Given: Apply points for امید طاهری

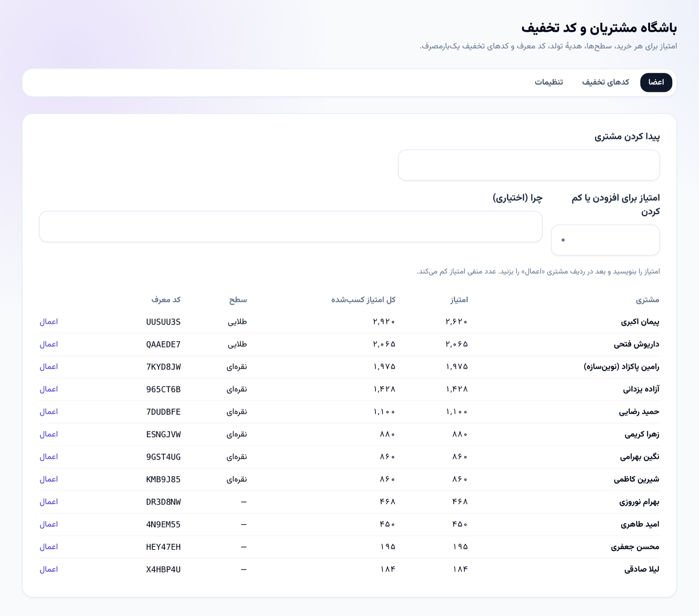Looking at the screenshot, I should 49,524.
